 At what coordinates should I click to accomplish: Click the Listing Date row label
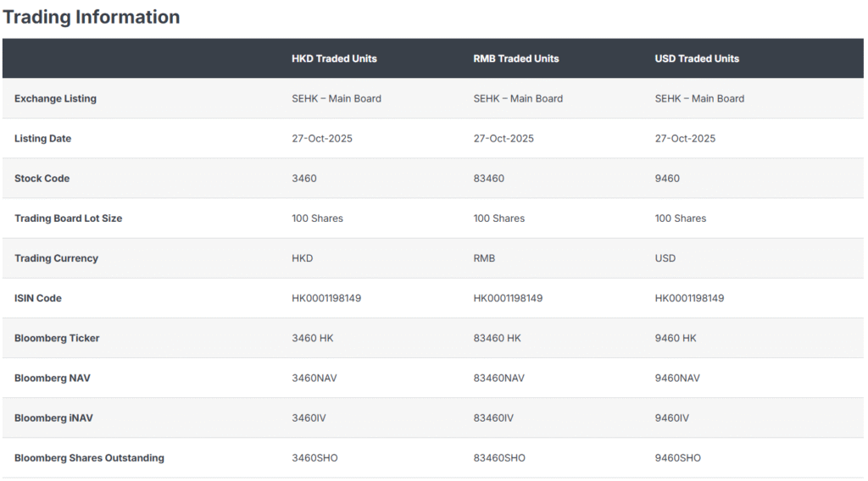(x=42, y=138)
